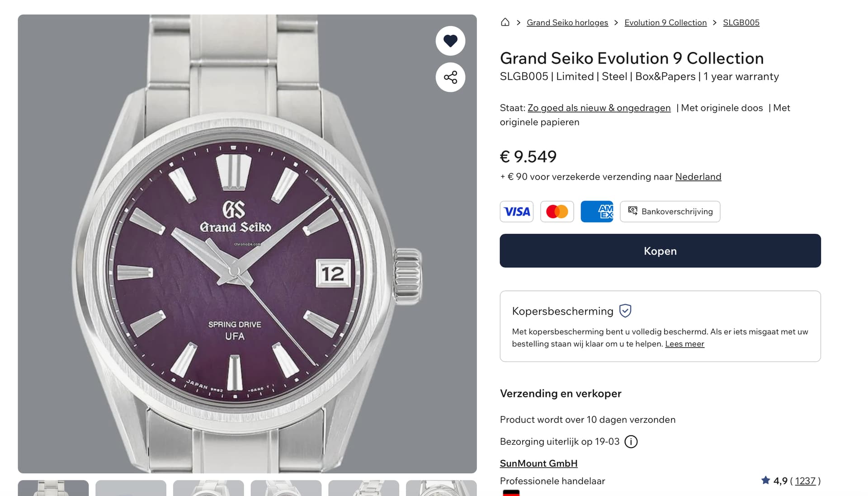Navigate to Evolution 9 Collection breadcrumb
868x496 pixels.
[x=665, y=23]
